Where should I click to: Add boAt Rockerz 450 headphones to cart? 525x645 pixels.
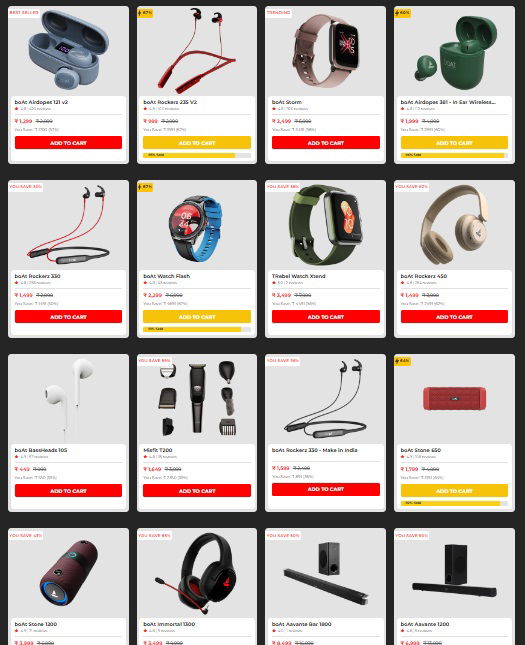coord(454,317)
